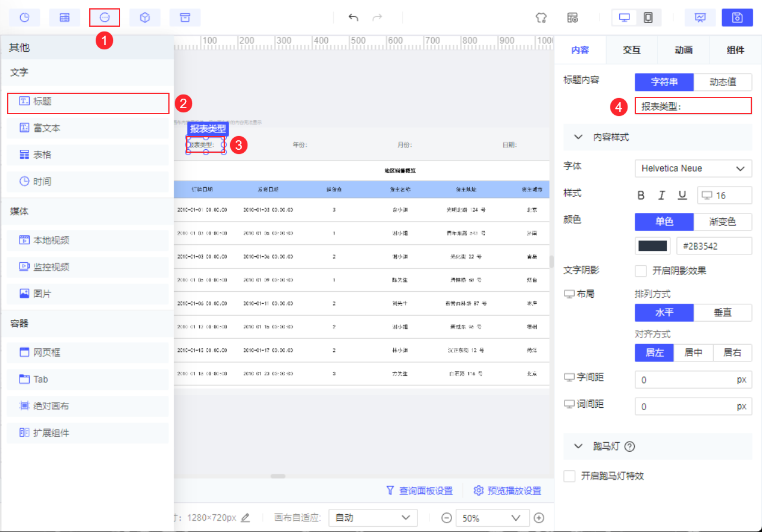Image resolution: width=762 pixels, height=532 pixels.
Task: Open the Helvetica Neue font dropdown
Action: [x=693, y=168]
